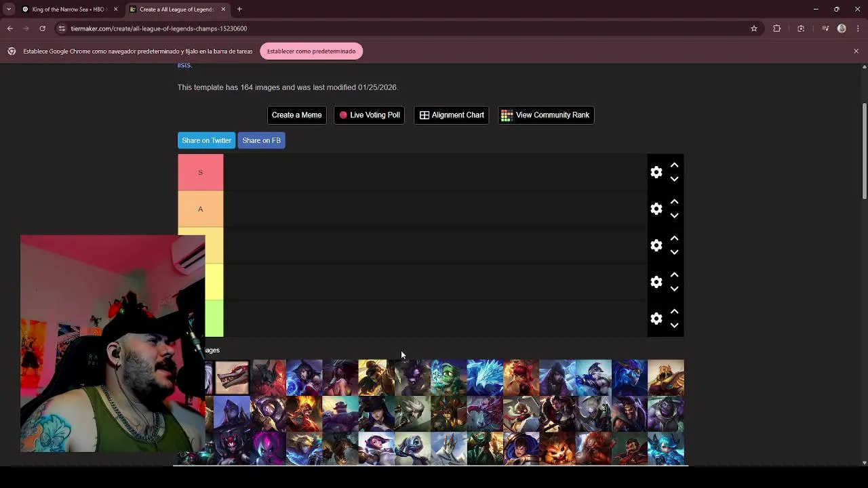The height and width of the screenshot is (488, 868).
Task: Click the Create a Meme button
Action: 296,115
